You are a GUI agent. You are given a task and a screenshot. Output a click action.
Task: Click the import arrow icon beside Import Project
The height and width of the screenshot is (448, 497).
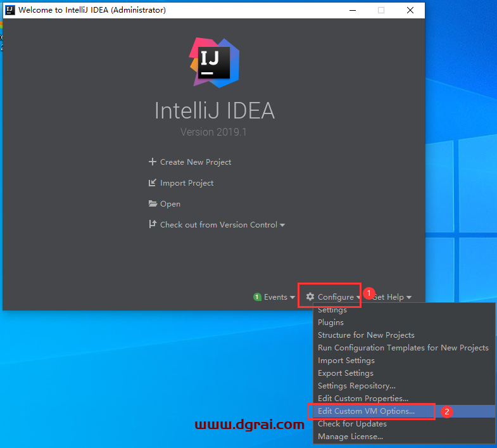tap(153, 182)
